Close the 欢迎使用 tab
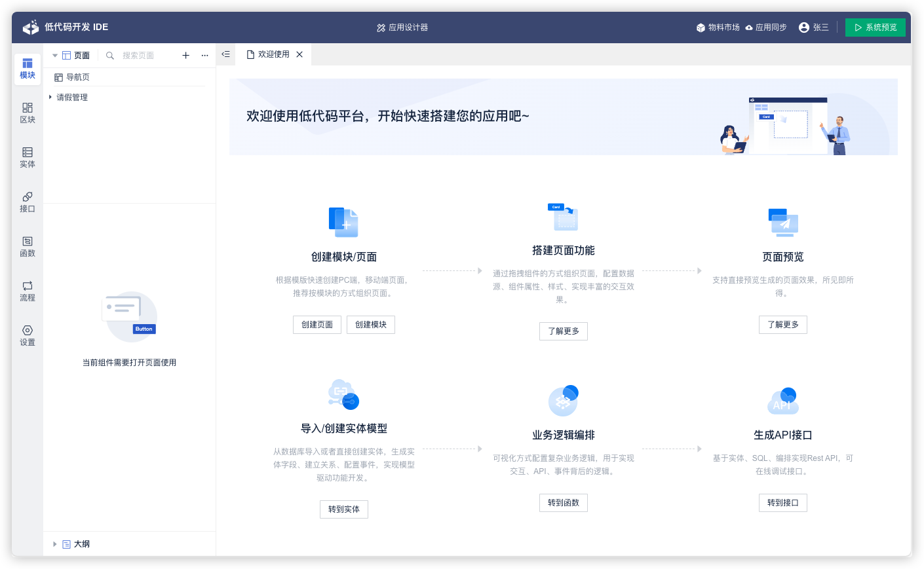Image resolution: width=924 pixels, height=569 pixels. coord(299,54)
